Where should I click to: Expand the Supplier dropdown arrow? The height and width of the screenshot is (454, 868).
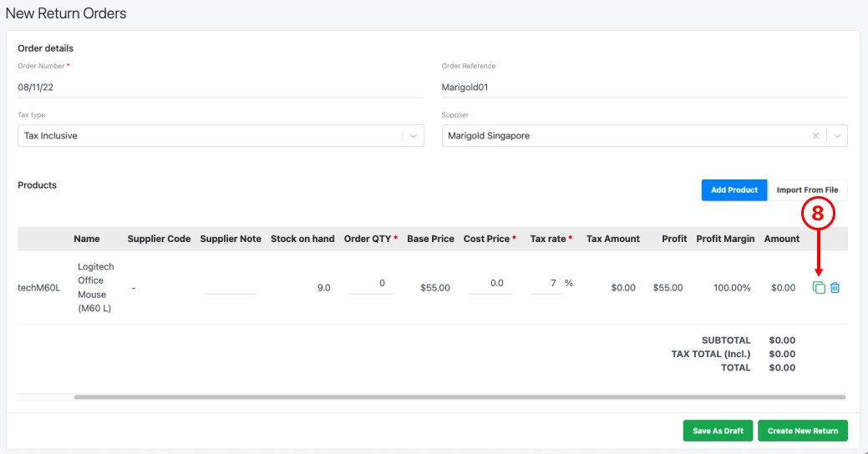coord(837,135)
